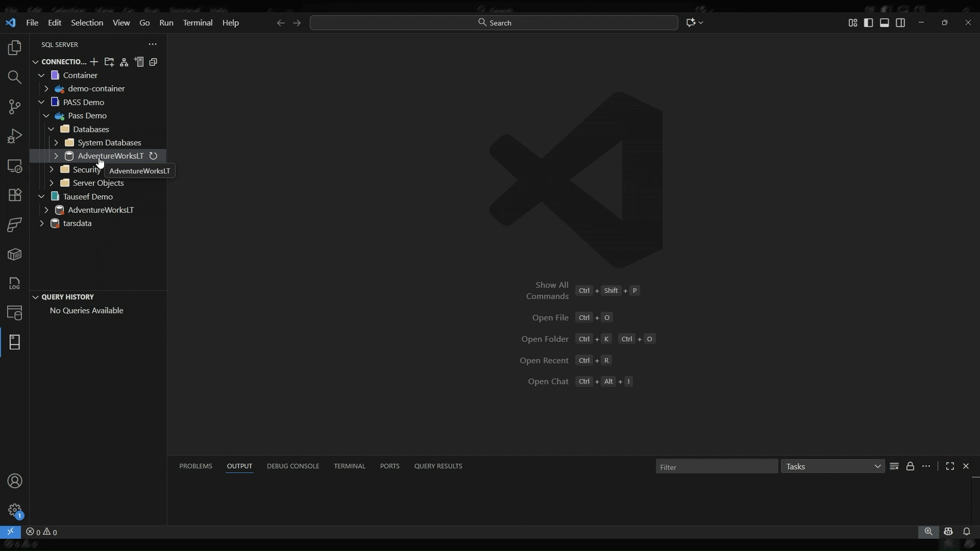The image size is (980, 551).
Task: Open the Search view in activity bar
Action: point(15,78)
